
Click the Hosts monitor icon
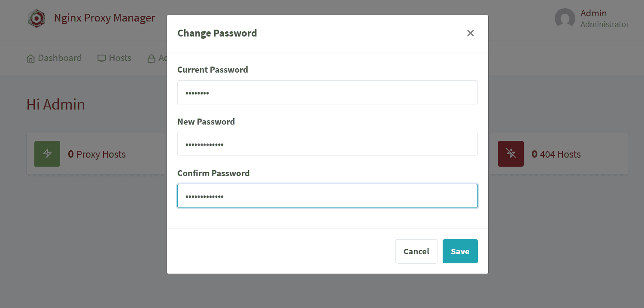click(101, 58)
